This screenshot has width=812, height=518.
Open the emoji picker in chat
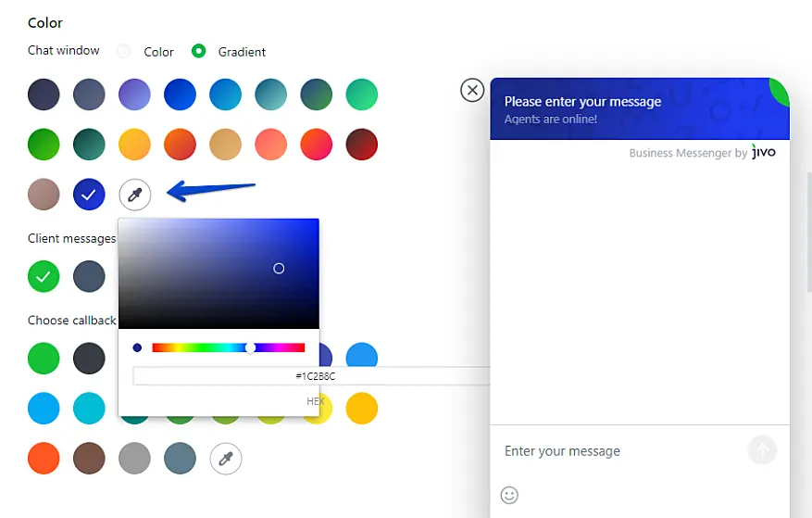point(509,495)
